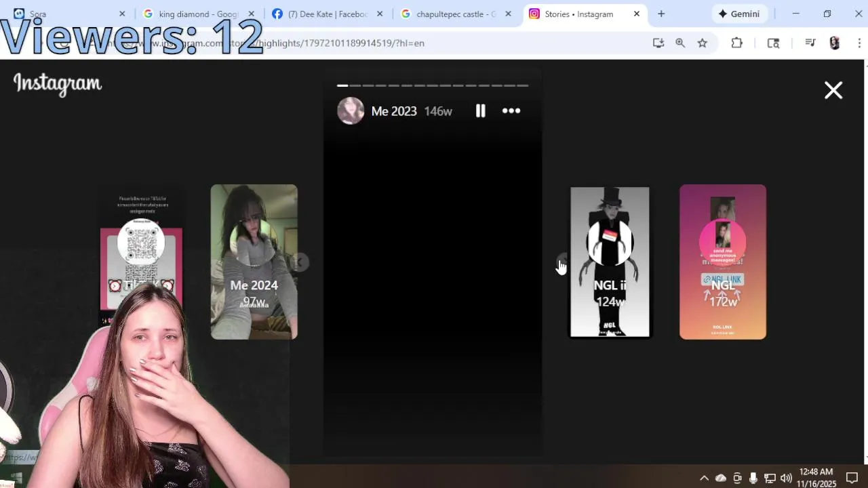
Task: Open the camera tray icon
Action: point(737,478)
